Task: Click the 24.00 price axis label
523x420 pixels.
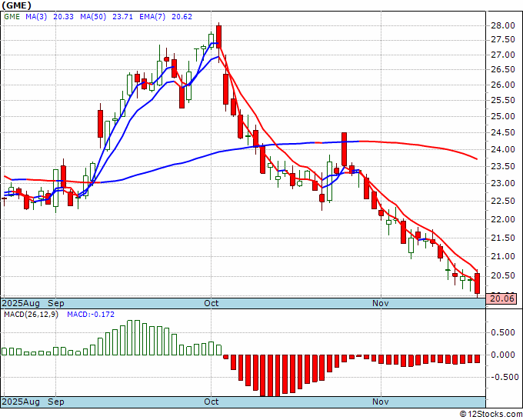Action: pos(503,149)
